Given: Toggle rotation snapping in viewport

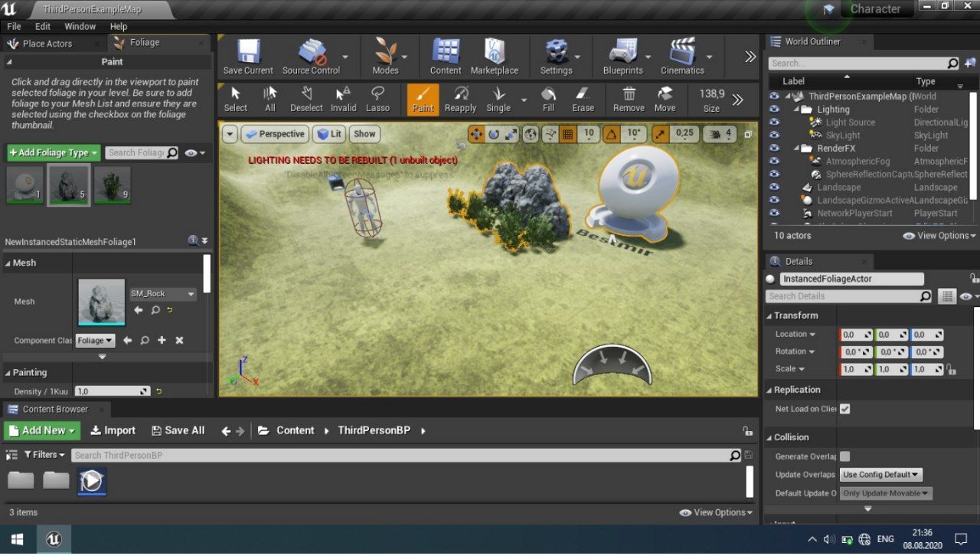Looking at the screenshot, I should 612,134.
